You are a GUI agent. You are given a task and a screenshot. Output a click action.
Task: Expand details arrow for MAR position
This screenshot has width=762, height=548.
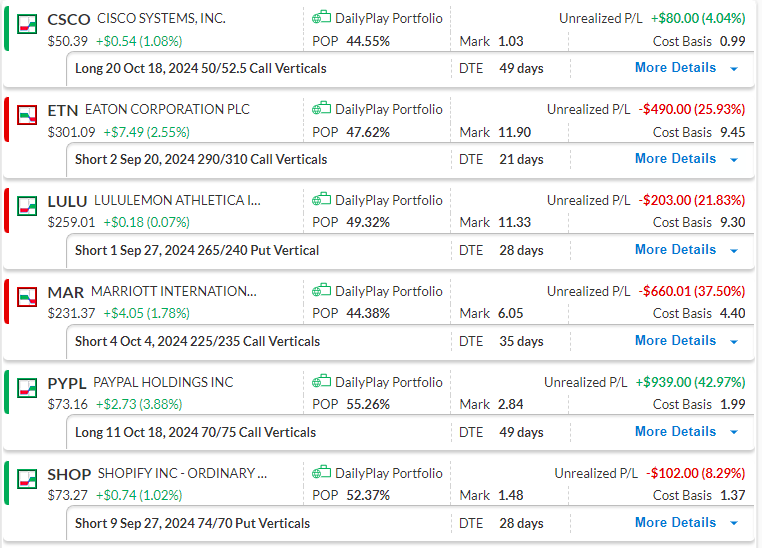pyautogui.click(x=734, y=342)
